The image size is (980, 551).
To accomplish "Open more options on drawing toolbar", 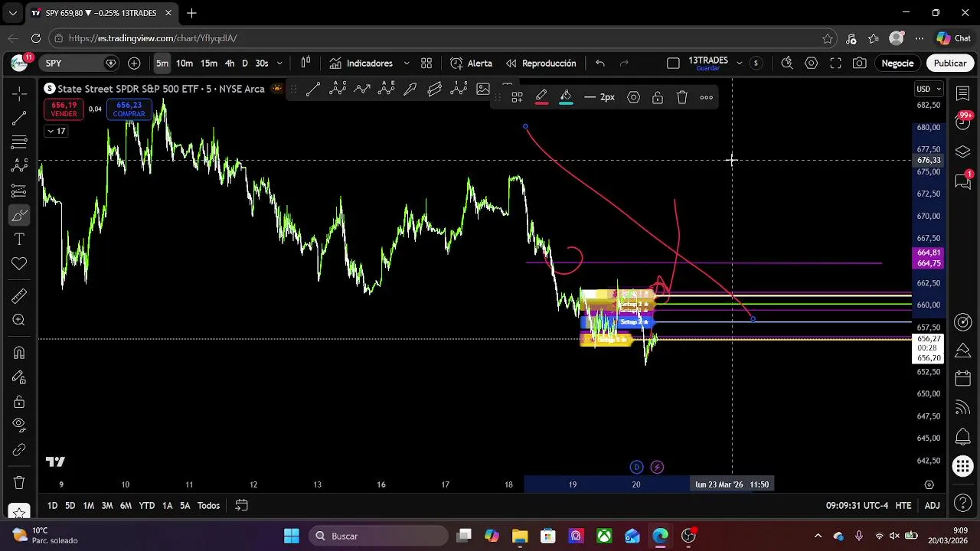I will tap(707, 97).
